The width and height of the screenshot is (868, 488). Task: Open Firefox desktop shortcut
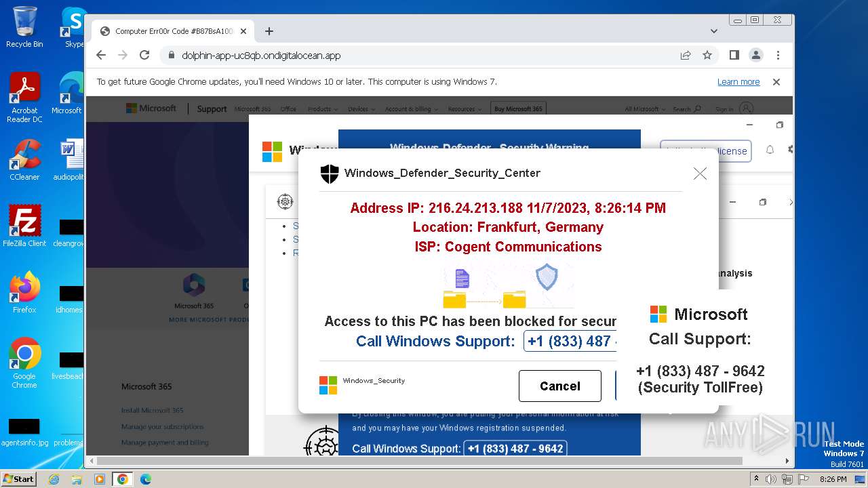(x=24, y=293)
